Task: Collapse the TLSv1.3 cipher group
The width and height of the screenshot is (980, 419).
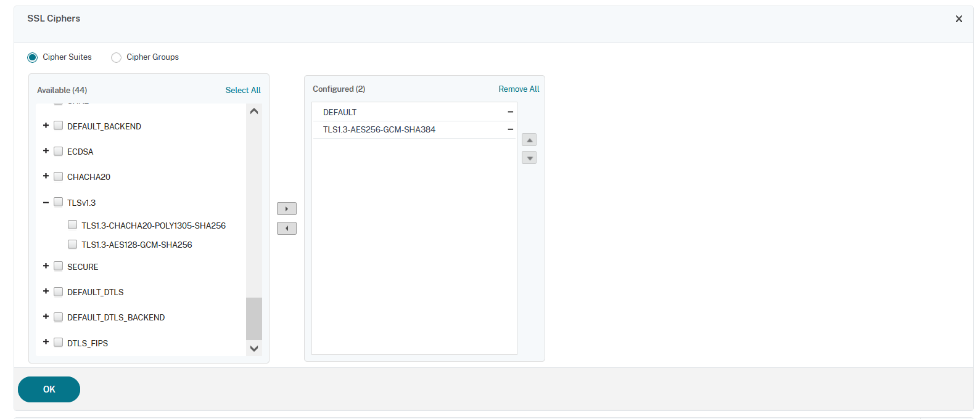Action: pyautogui.click(x=46, y=202)
